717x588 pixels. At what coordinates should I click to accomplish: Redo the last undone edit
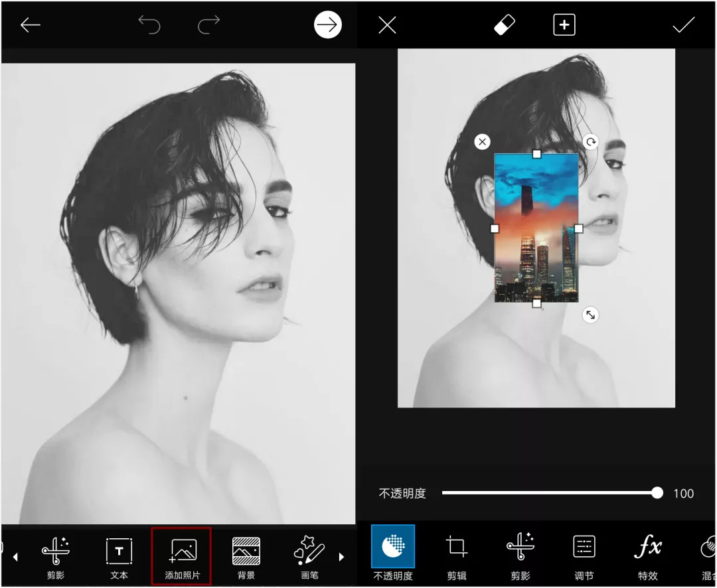pyautogui.click(x=209, y=25)
